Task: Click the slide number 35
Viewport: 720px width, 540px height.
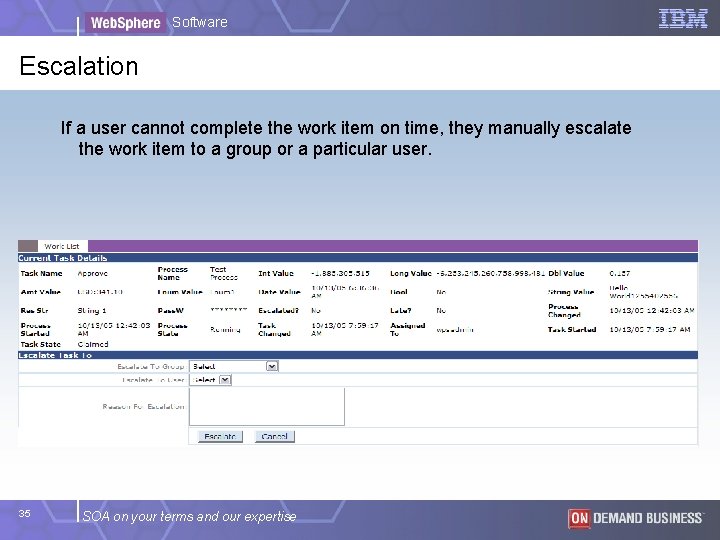Action: (x=25, y=513)
